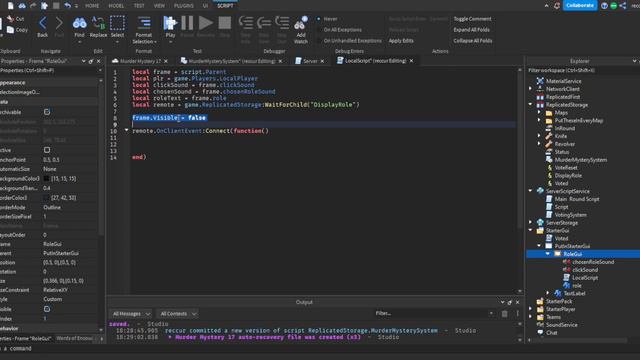Click Collapse All Folds

[473, 41]
